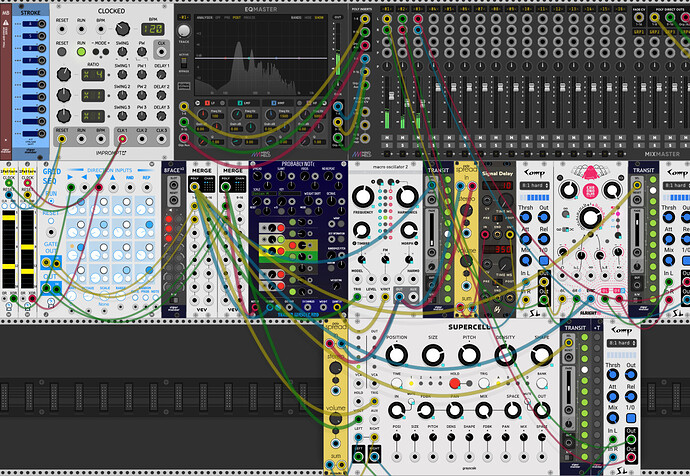Image resolution: width=690 pixels, height=476 pixels.
Task: Click the CLK 2 output jack on Clocked
Action: pyautogui.click(x=142, y=139)
